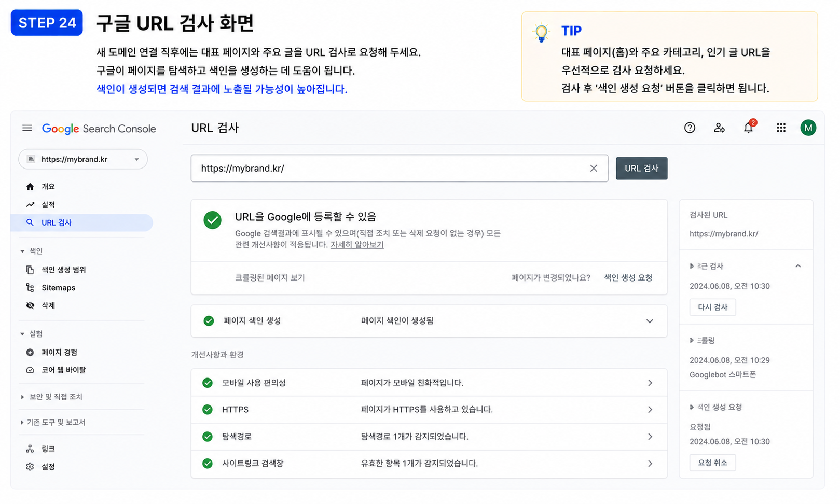Viewport: 840px width, 504px height.
Task: Click the Sitemaps tree icon
Action: 30,287
